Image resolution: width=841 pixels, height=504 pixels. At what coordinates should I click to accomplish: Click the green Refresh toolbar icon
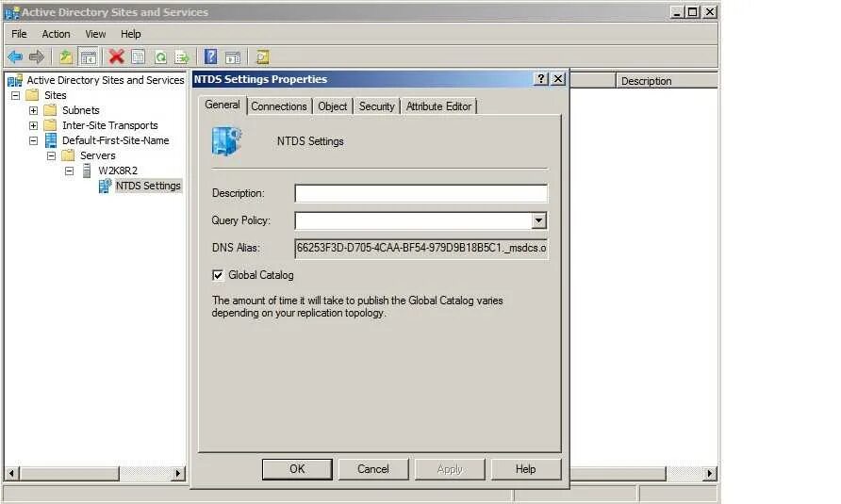tap(160, 57)
